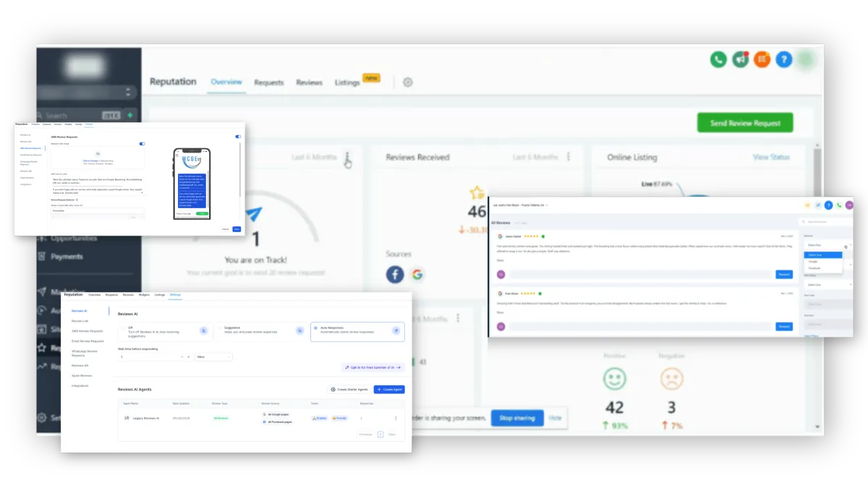
Task: Click the Send Review Request button
Action: (745, 123)
